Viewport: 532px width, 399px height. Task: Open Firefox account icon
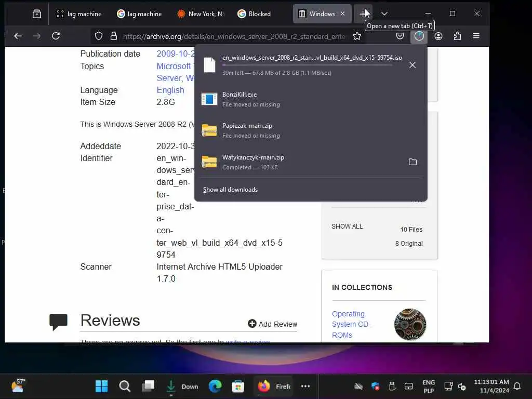pyautogui.click(x=438, y=36)
